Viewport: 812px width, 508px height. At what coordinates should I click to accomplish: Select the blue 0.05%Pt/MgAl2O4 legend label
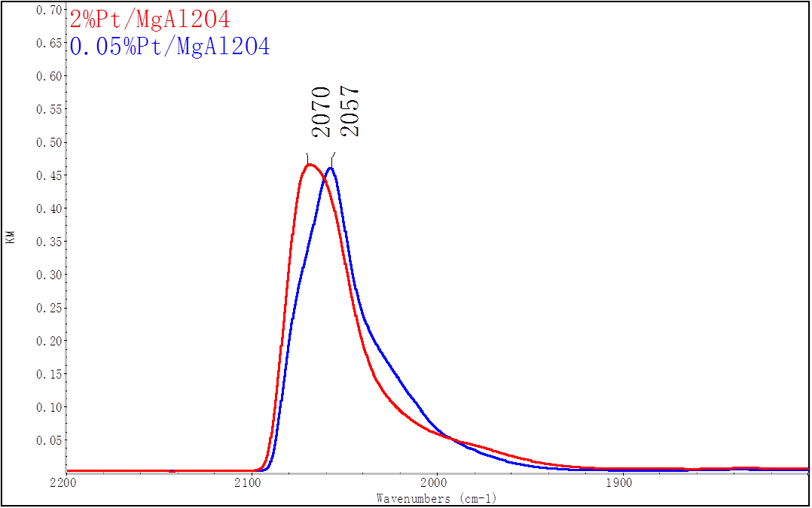169,47
